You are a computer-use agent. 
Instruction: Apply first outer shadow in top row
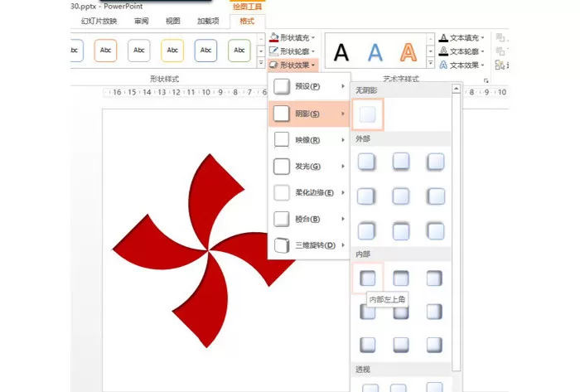coord(366,162)
